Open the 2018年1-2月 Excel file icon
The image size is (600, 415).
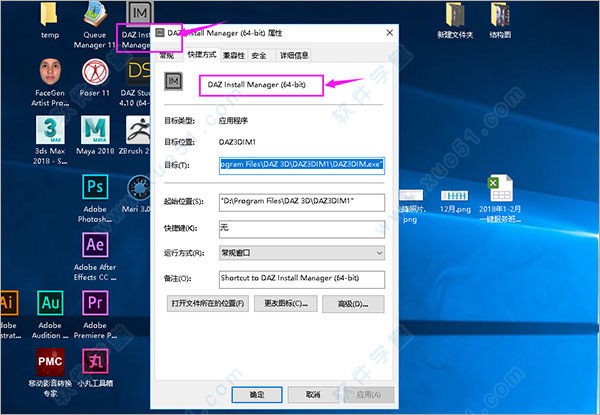pyautogui.click(x=500, y=199)
